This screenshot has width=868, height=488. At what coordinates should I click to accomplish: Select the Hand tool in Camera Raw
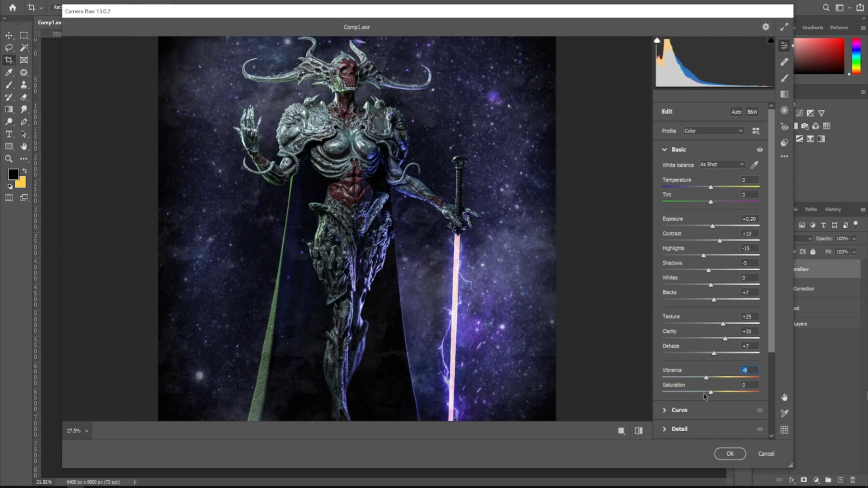(784, 397)
